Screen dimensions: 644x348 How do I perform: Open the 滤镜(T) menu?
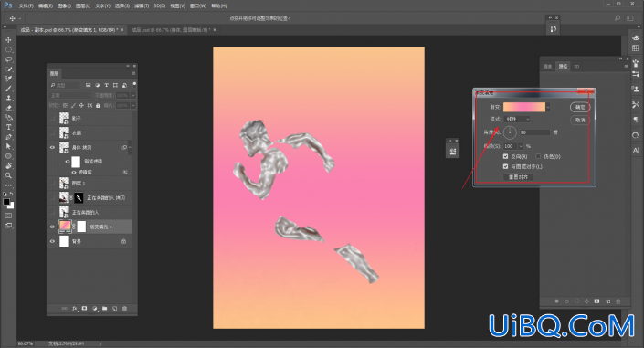coord(142,5)
